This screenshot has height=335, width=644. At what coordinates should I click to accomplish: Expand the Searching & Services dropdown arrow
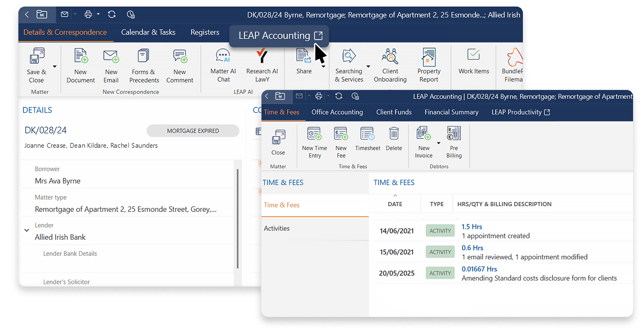tap(368, 66)
